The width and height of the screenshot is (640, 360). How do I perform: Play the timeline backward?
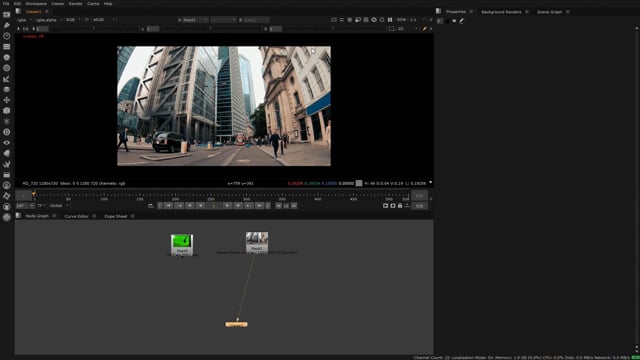coord(200,206)
